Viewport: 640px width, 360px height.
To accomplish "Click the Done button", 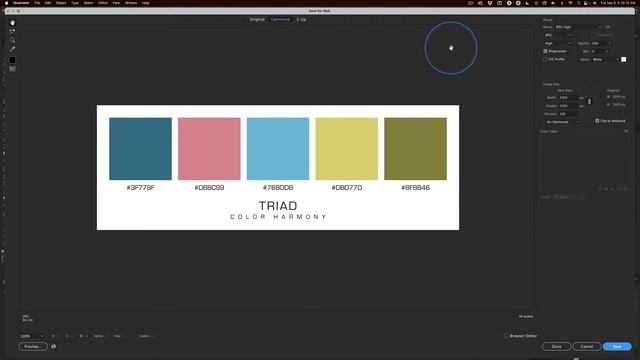I will pyautogui.click(x=556, y=347).
